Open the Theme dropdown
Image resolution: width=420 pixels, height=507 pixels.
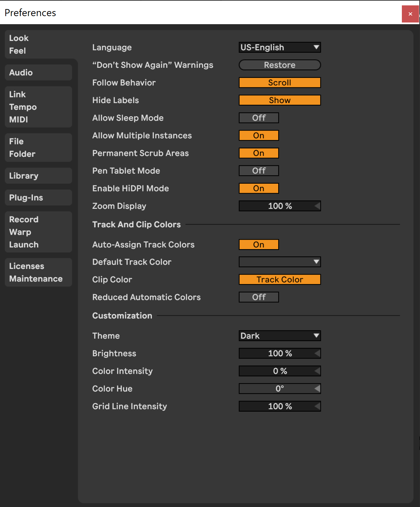tap(280, 335)
